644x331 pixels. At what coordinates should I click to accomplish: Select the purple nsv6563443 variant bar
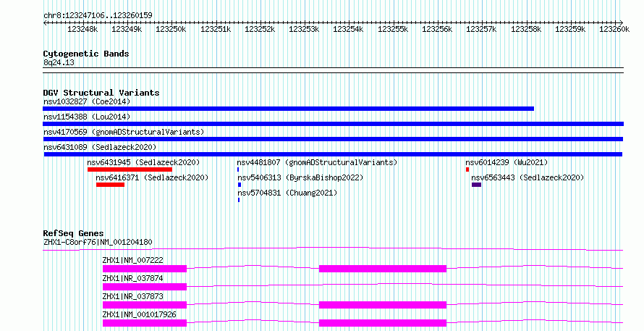476,185
